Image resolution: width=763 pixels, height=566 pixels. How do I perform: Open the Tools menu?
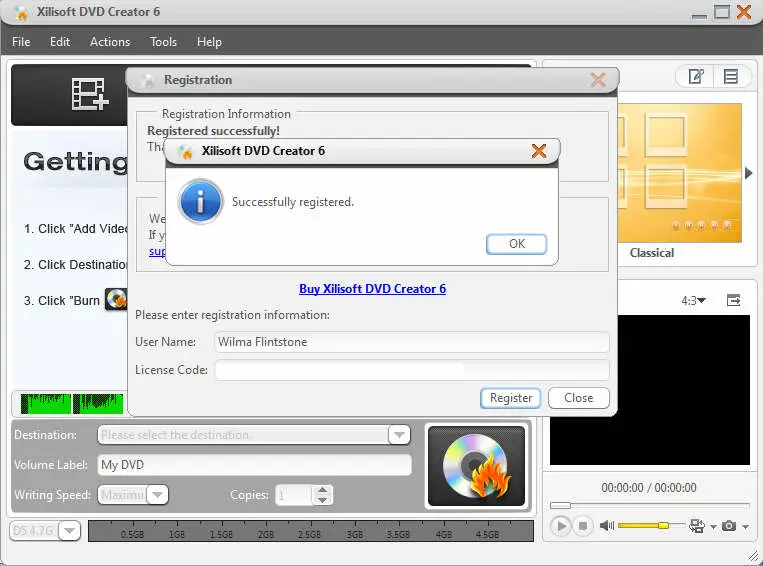(x=163, y=42)
